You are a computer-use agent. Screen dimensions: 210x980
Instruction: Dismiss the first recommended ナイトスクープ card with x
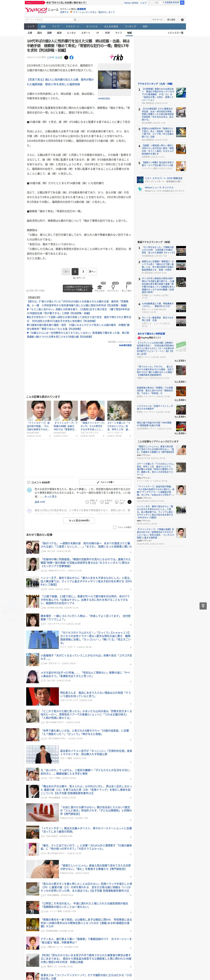click(50, 436)
